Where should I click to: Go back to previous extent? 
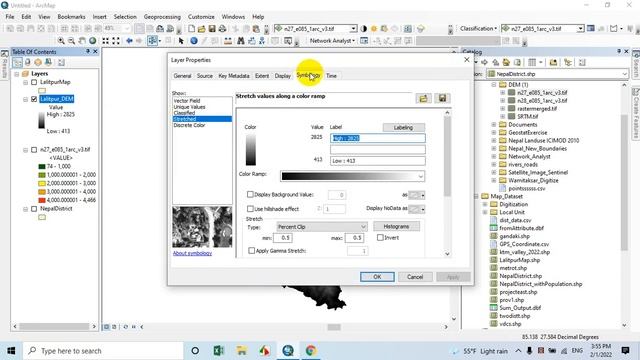pyautogui.click(x=129, y=41)
